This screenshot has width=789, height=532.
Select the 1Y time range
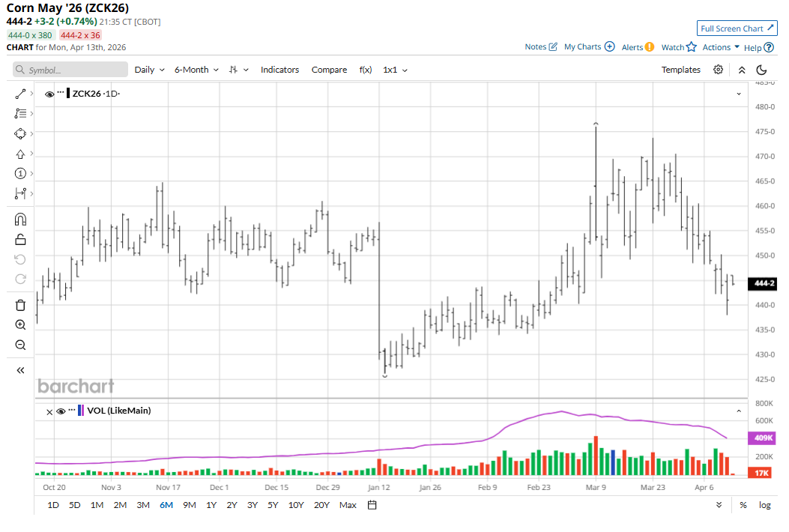(x=211, y=505)
